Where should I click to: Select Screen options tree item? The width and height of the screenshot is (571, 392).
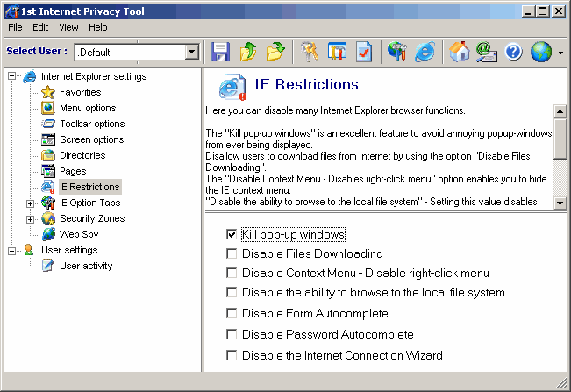[x=92, y=139]
